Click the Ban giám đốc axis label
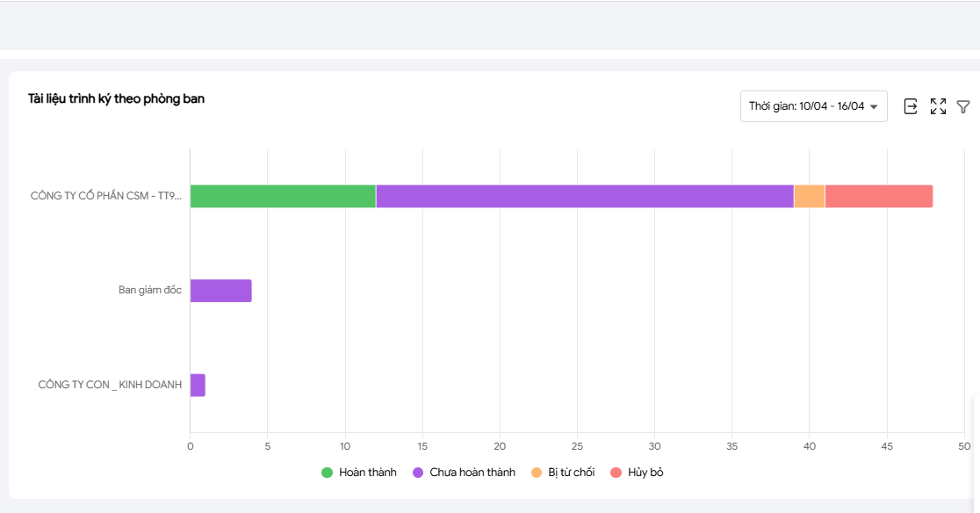Screen dimensions: 980x513 (x=150, y=291)
